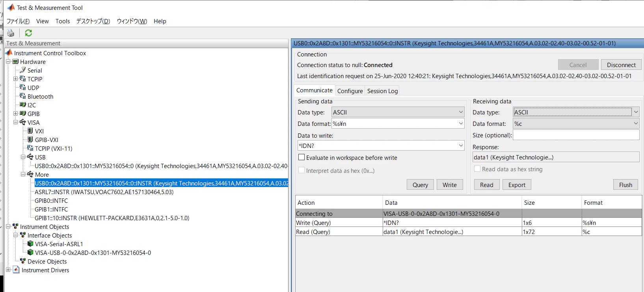
Task: Click the I2C interface icon
Action: (x=23, y=105)
